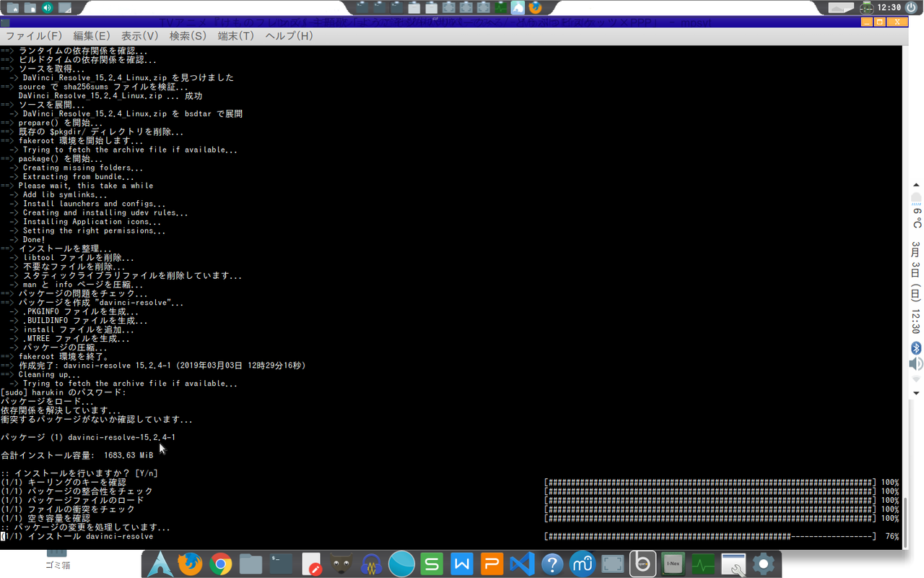Launch the blue sphere app in dock

click(401, 564)
